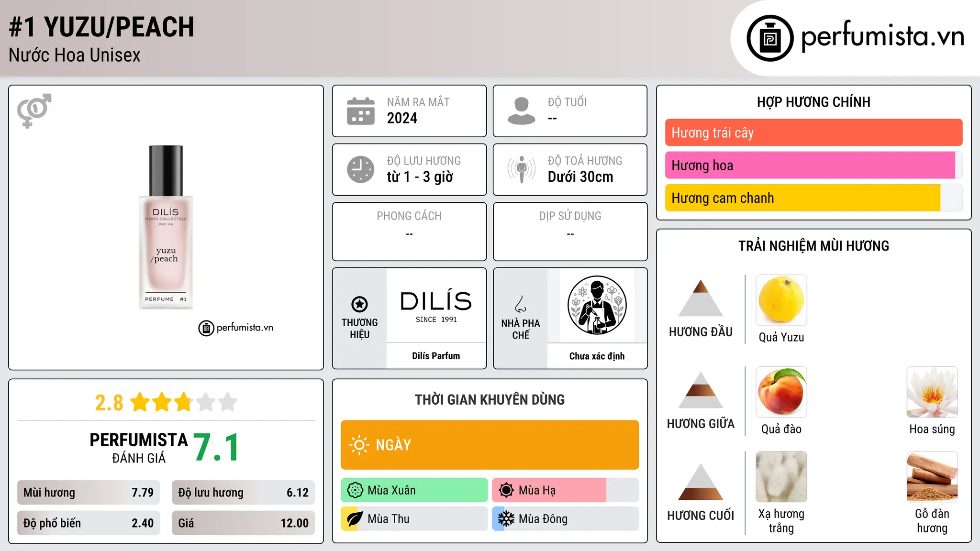This screenshot has height=551, width=980.
Task: Click the Yuzu/Peach perfume bottle photo
Action: click(166, 227)
